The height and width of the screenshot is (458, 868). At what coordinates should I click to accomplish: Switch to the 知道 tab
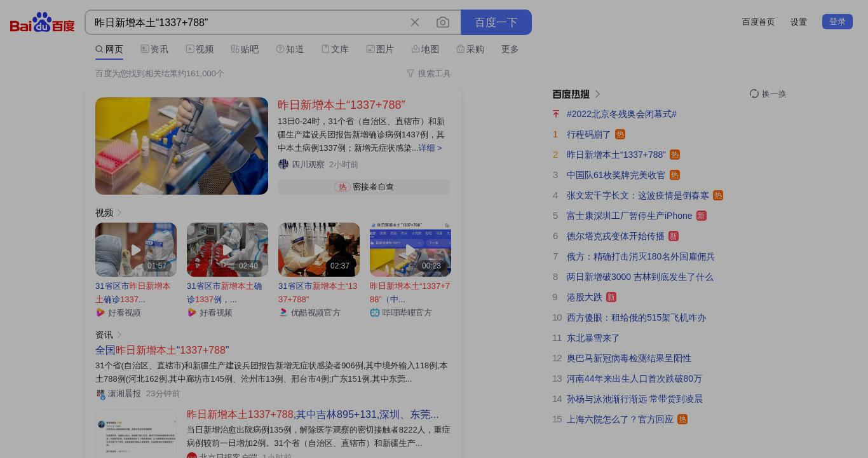click(290, 49)
